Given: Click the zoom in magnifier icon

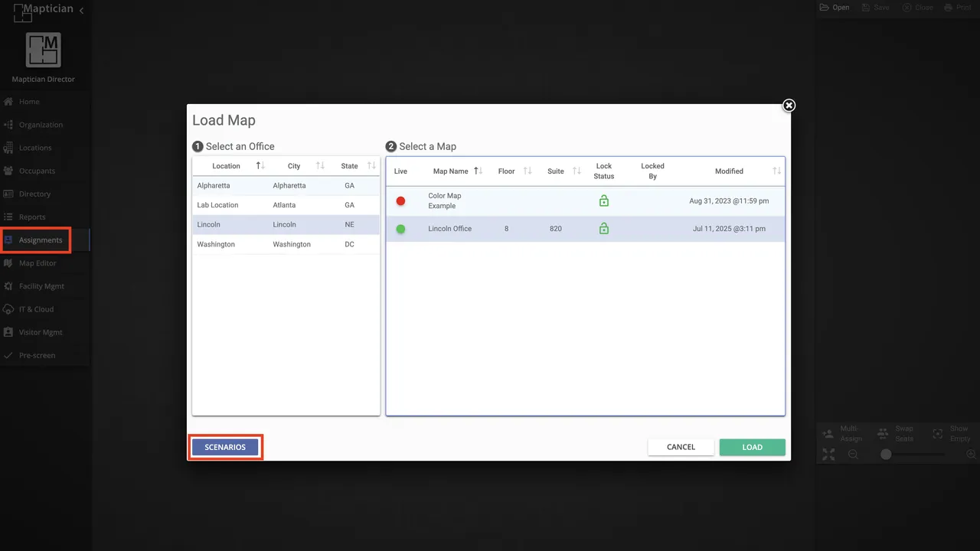Looking at the screenshot, I should pos(971,455).
